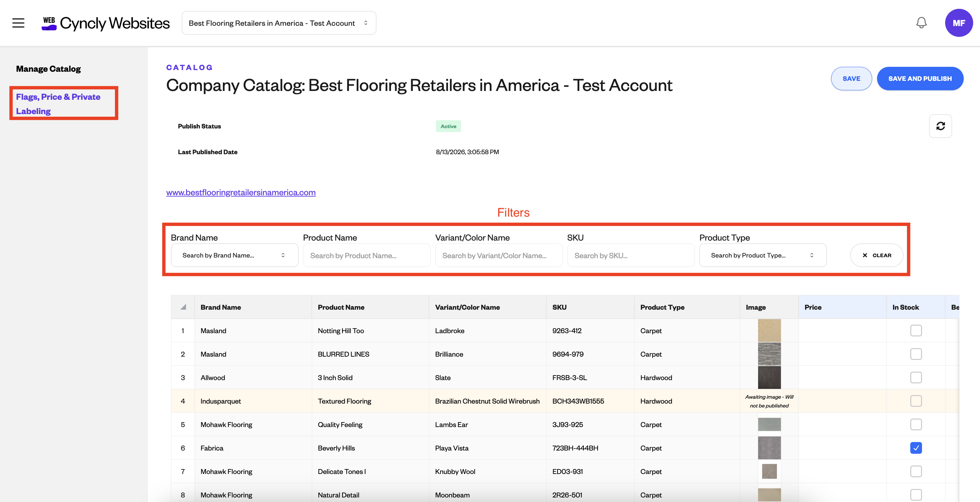This screenshot has height=502, width=980.
Task: Click the Manage Catalog sidebar heading
Action: (x=48, y=69)
